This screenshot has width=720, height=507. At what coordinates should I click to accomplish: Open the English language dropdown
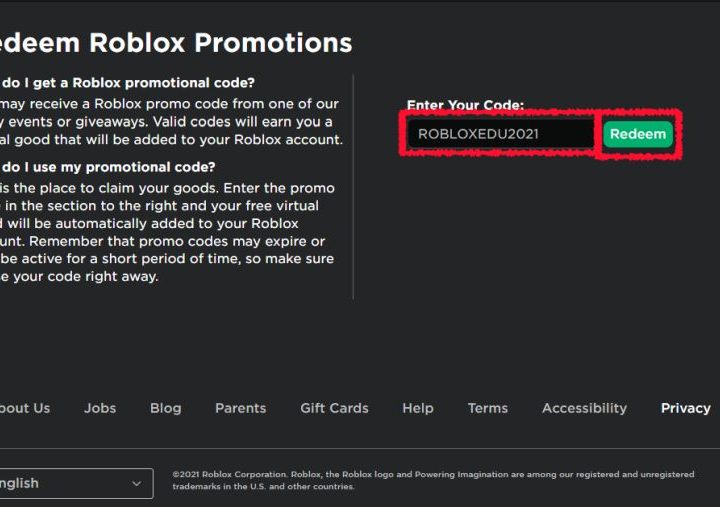click(x=70, y=483)
